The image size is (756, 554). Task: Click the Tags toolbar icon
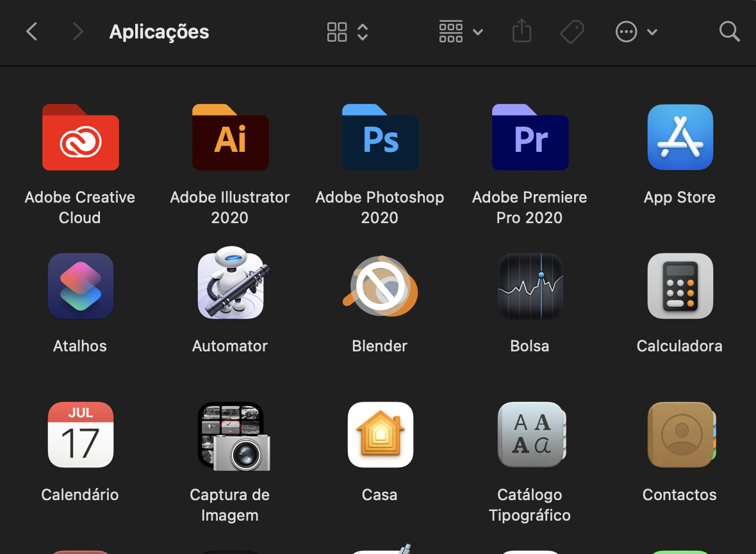click(572, 32)
